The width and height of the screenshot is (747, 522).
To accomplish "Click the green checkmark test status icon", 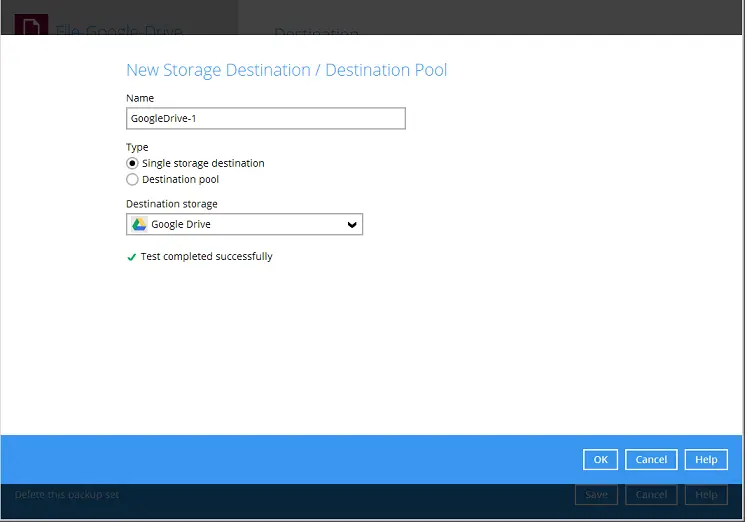I will (131, 257).
